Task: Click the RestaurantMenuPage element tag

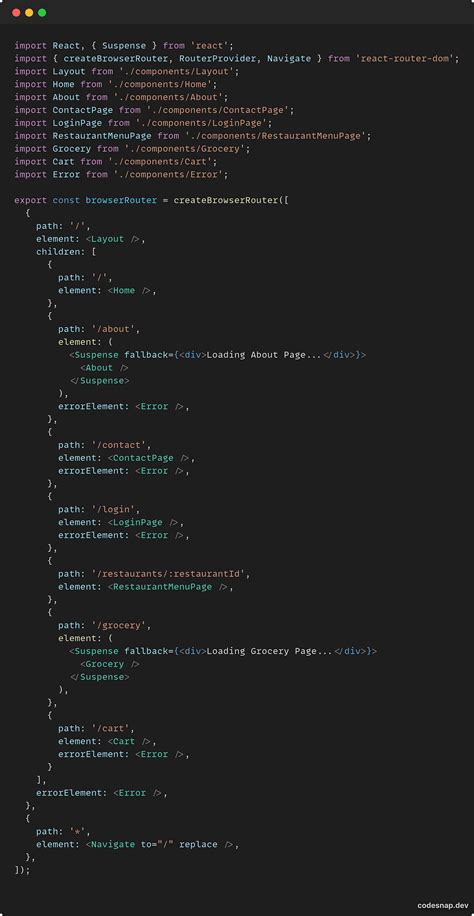Action: click(x=168, y=587)
